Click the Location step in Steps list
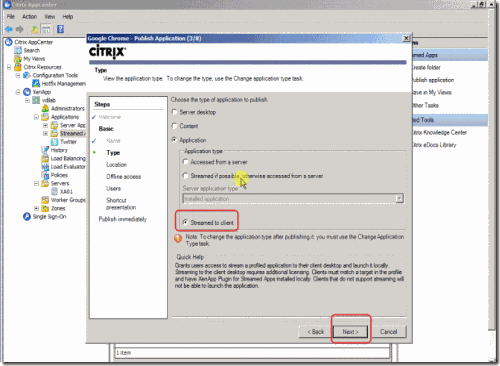This screenshot has height=366, width=500. coord(116,165)
